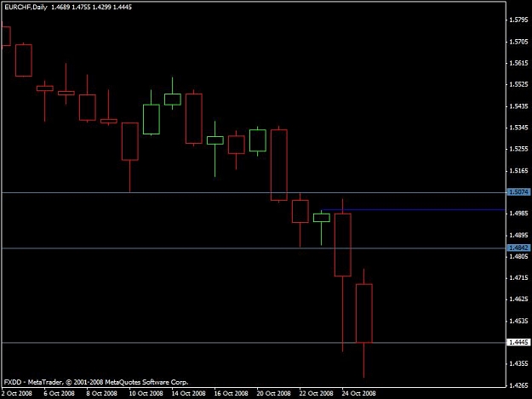Click the 1.5074 price level label

point(518,192)
